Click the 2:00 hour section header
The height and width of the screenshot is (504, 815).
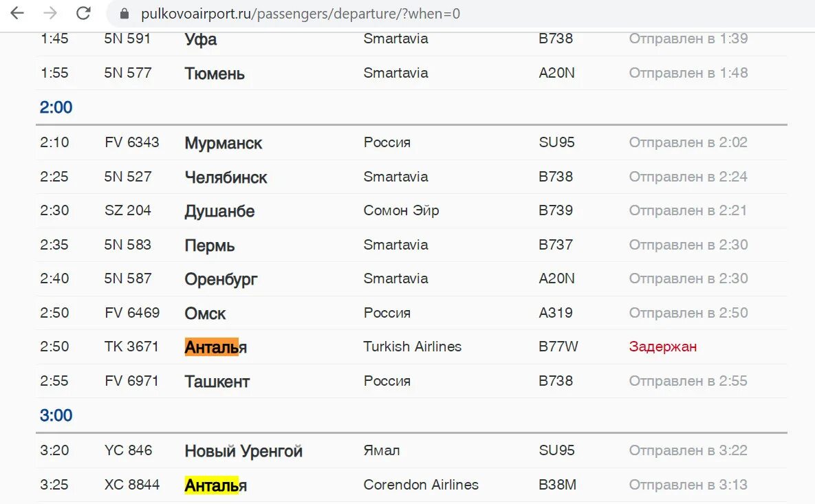[56, 107]
